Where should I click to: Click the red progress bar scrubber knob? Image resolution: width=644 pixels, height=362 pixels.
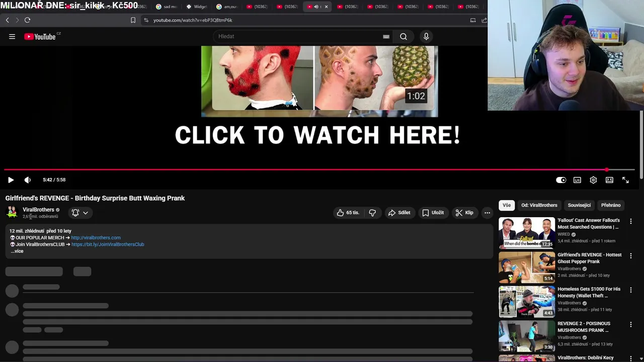click(607, 170)
